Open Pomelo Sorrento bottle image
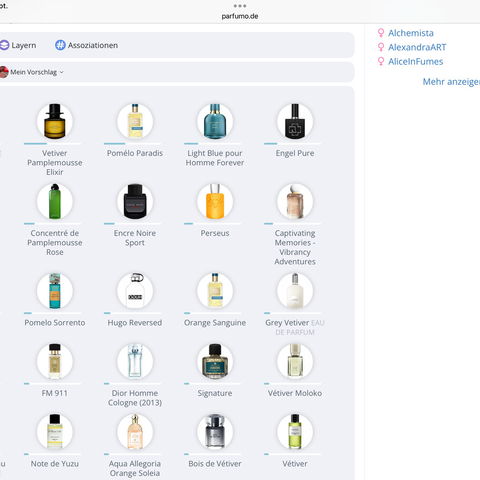480x480 pixels. click(x=55, y=291)
